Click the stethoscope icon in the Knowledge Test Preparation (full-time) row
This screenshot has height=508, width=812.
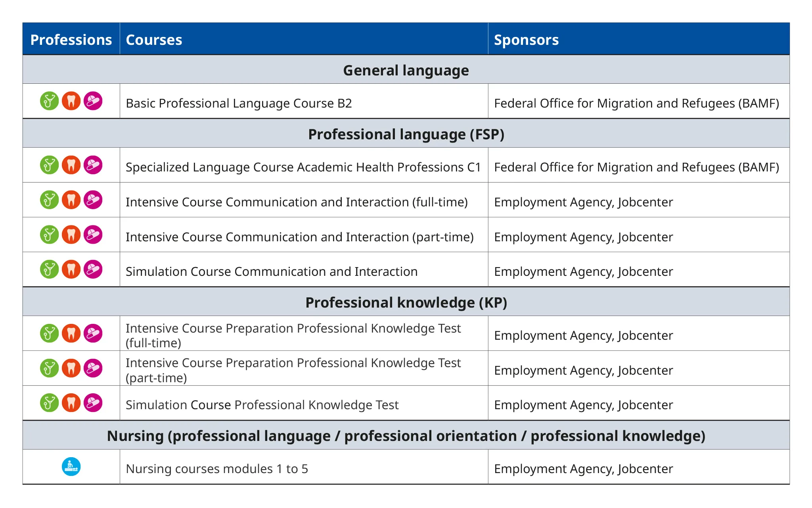50,333
